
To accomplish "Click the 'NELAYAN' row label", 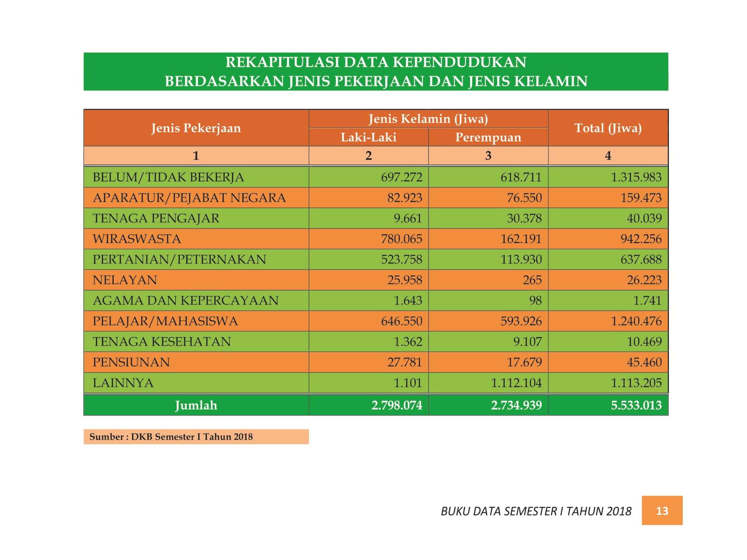I will point(125,280).
